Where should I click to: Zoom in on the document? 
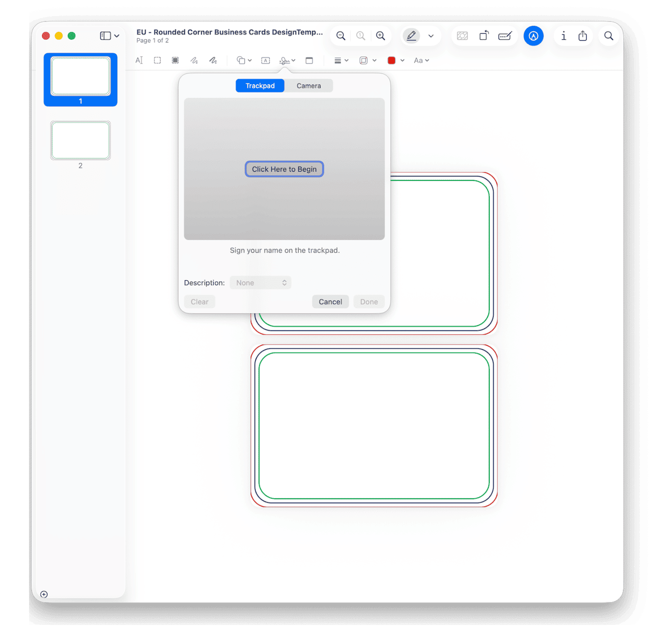click(x=381, y=36)
